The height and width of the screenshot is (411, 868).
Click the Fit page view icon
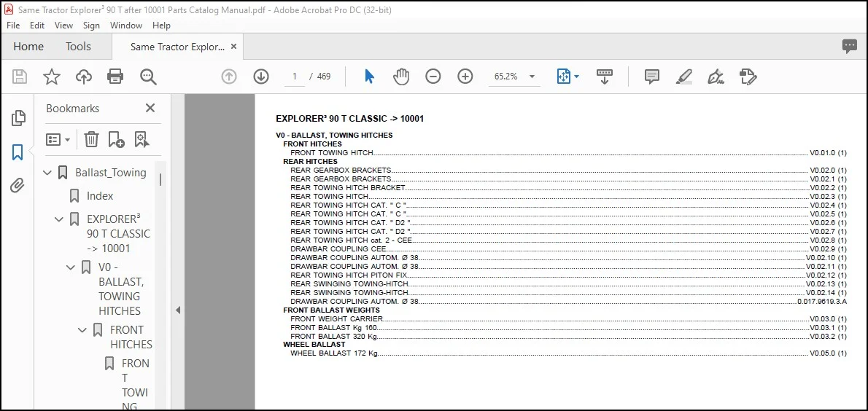click(x=564, y=77)
